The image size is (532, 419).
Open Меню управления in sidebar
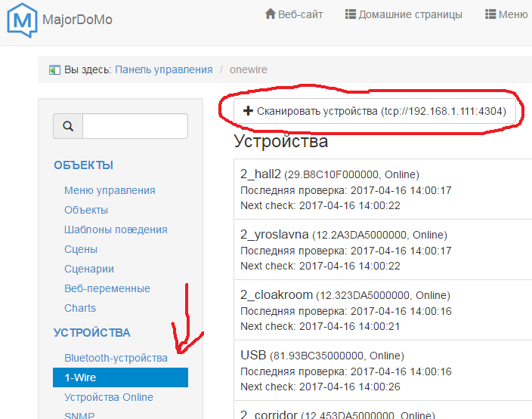coord(110,190)
